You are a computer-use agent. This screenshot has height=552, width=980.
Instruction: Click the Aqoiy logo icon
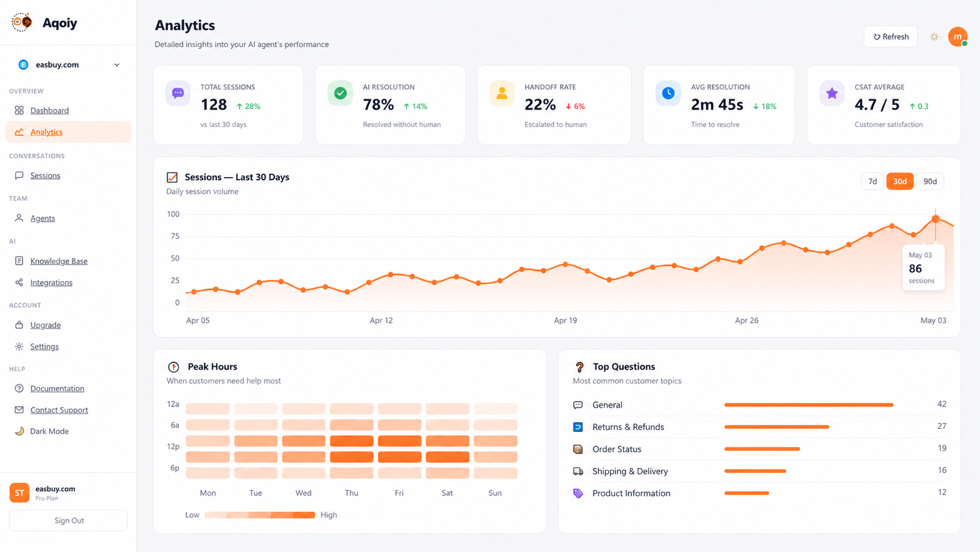[x=22, y=22]
